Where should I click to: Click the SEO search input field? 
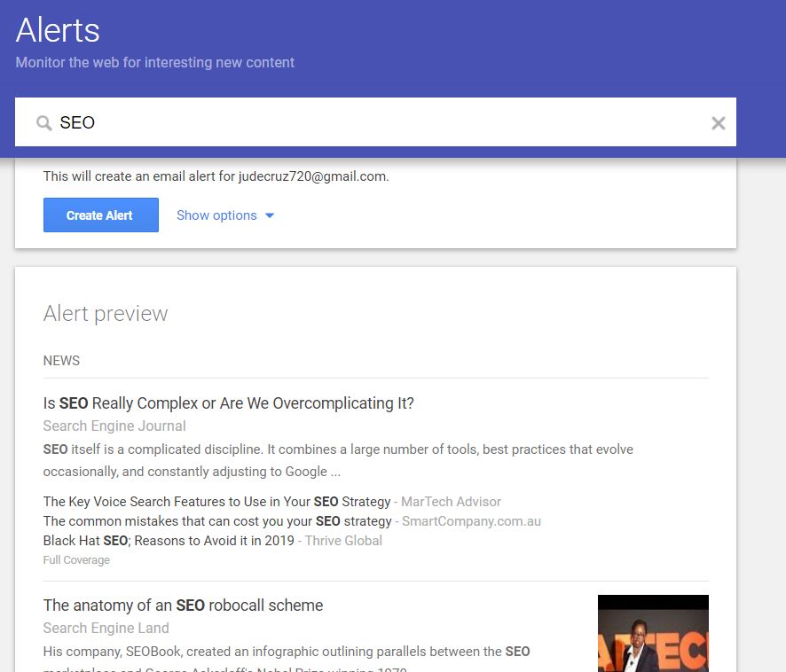point(373,123)
